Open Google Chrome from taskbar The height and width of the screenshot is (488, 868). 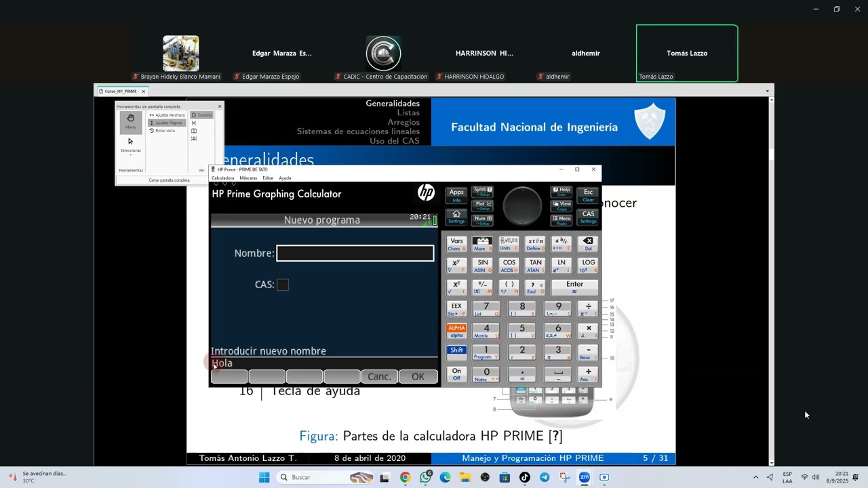[x=405, y=477]
